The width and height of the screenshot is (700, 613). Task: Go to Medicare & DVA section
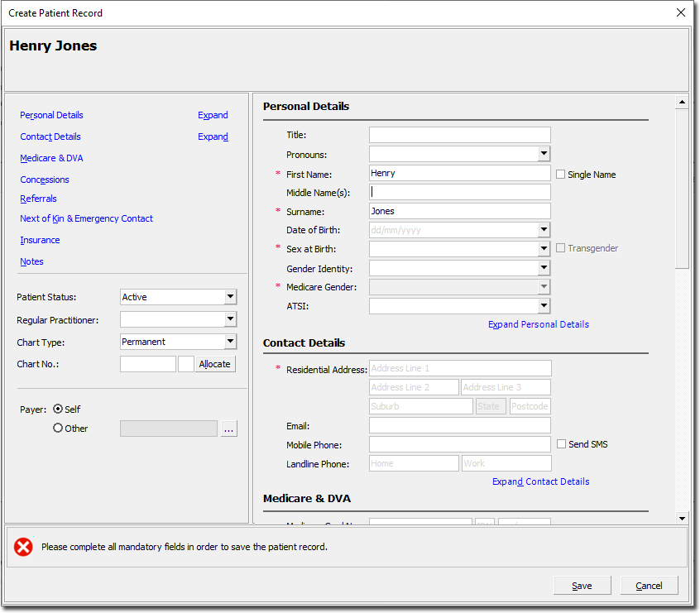[x=51, y=158]
